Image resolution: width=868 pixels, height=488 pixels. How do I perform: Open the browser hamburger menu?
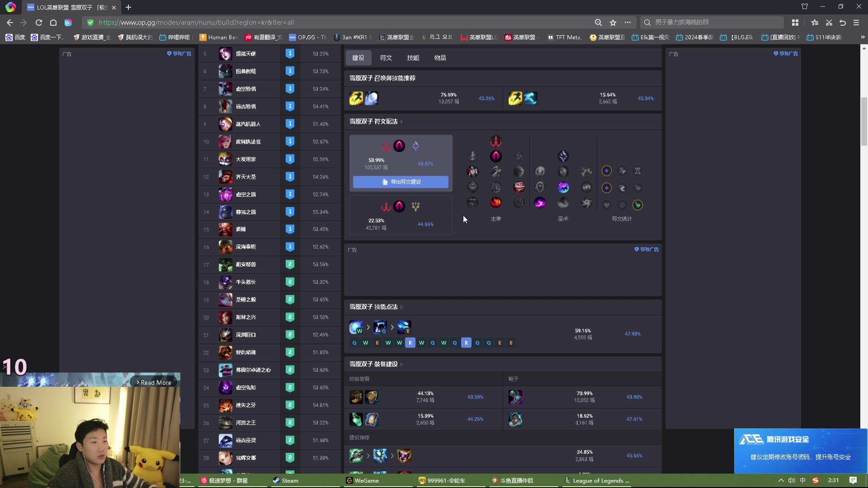tap(856, 23)
